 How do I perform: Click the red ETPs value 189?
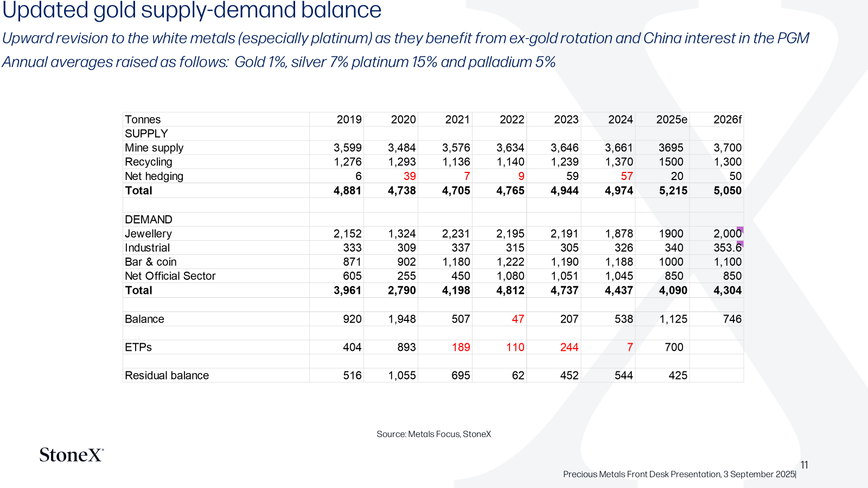pyautogui.click(x=461, y=348)
